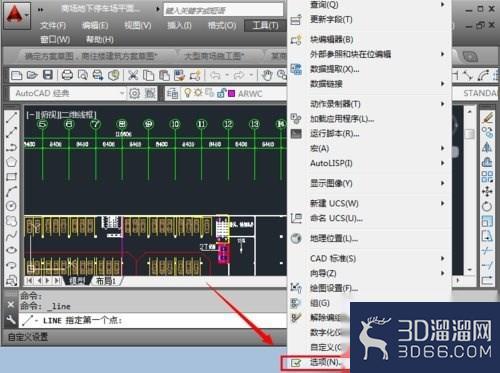Expand the 查询(Q) submenu arrow

[443, 4]
